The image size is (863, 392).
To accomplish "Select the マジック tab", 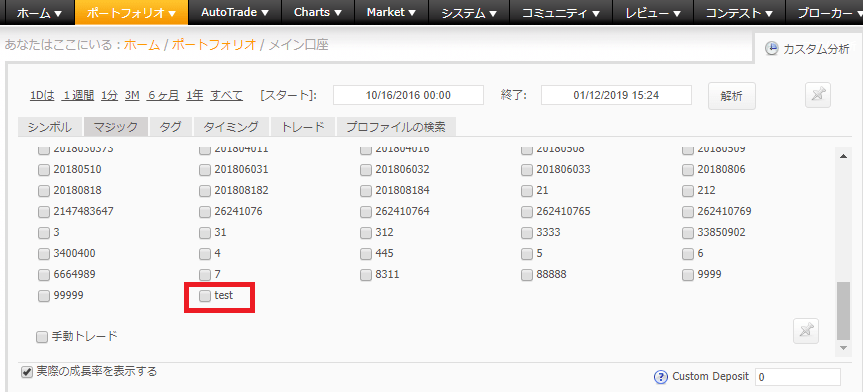I will [116, 127].
